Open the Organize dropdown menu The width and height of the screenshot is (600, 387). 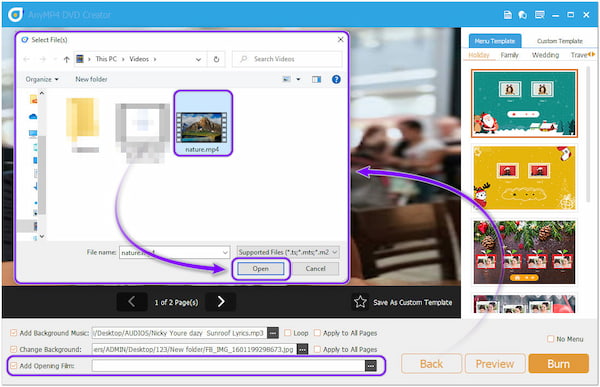pyautogui.click(x=42, y=79)
